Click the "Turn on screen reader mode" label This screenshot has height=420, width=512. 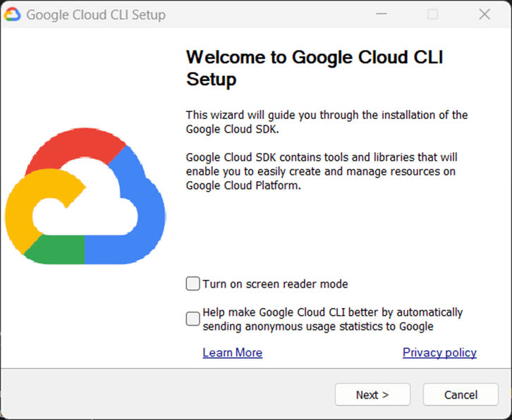[275, 284]
